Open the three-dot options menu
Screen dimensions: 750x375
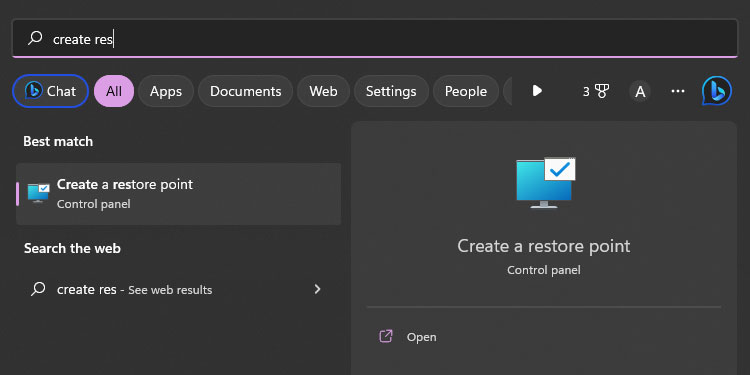coord(678,91)
